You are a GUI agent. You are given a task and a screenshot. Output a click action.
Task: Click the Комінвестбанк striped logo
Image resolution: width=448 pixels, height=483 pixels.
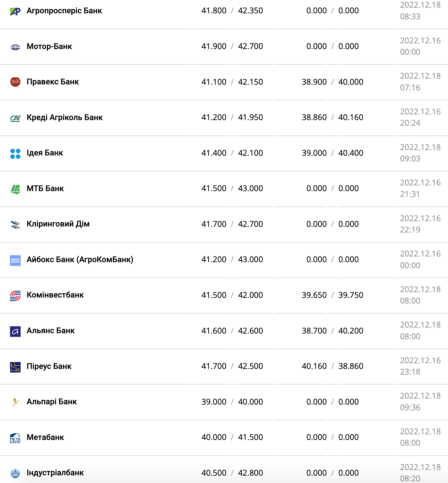15,296
